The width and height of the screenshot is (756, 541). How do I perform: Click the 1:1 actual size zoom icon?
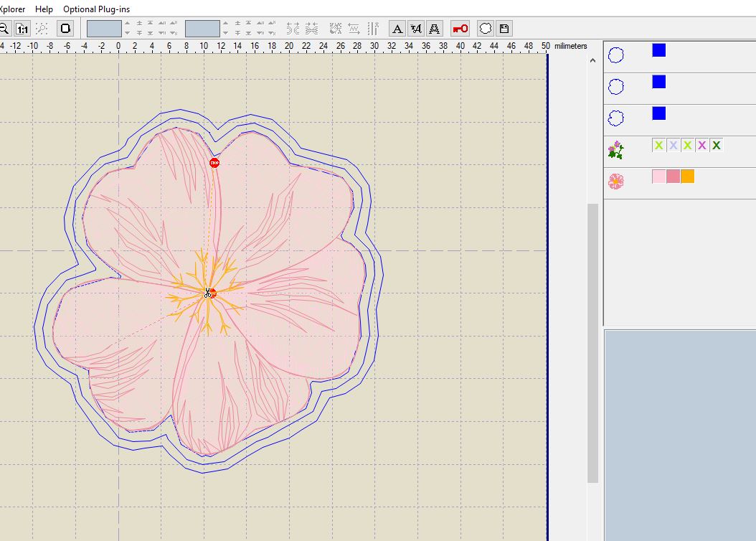22,29
